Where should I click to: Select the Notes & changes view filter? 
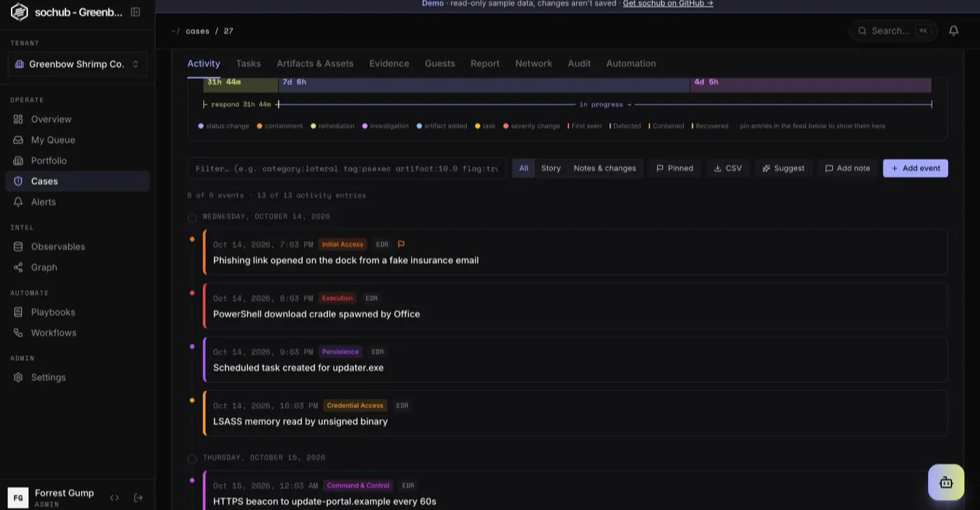click(605, 168)
